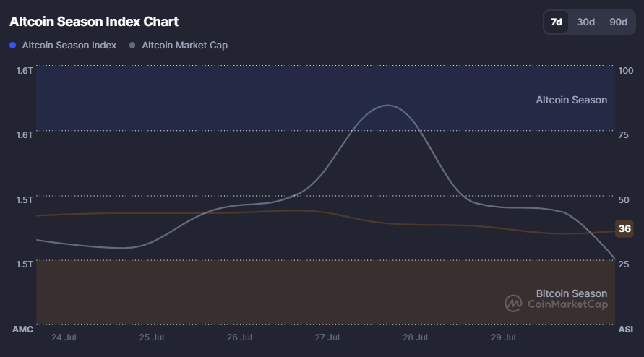The height and width of the screenshot is (357, 644).
Task: Click the CoinMarketCap logo icon watermark
Action: coord(513,304)
